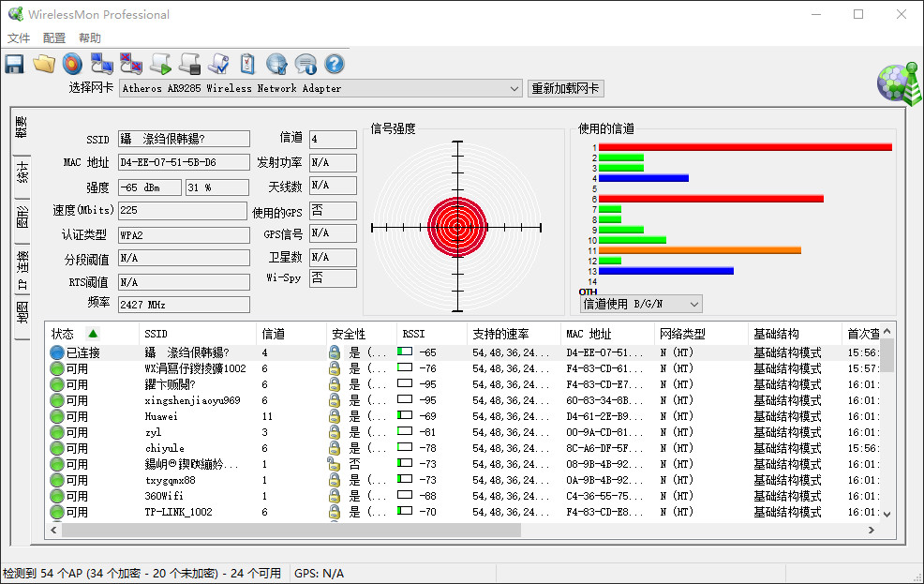Click the blue channel 13 usage bar

tap(666, 271)
